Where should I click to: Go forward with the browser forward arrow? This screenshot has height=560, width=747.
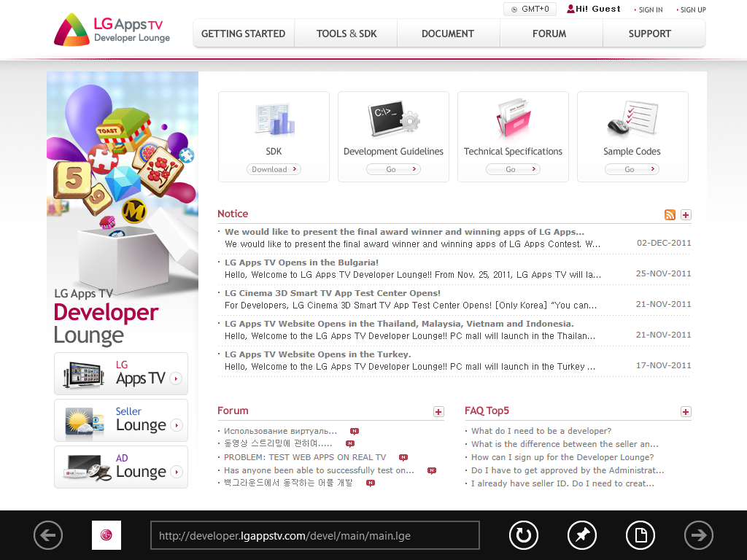[x=698, y=535]
